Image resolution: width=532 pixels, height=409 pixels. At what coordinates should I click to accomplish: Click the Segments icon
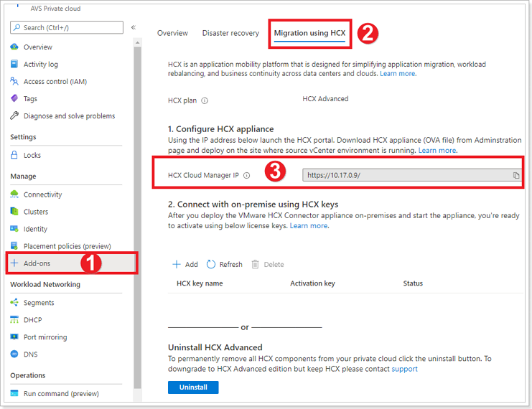click(14, 302)
